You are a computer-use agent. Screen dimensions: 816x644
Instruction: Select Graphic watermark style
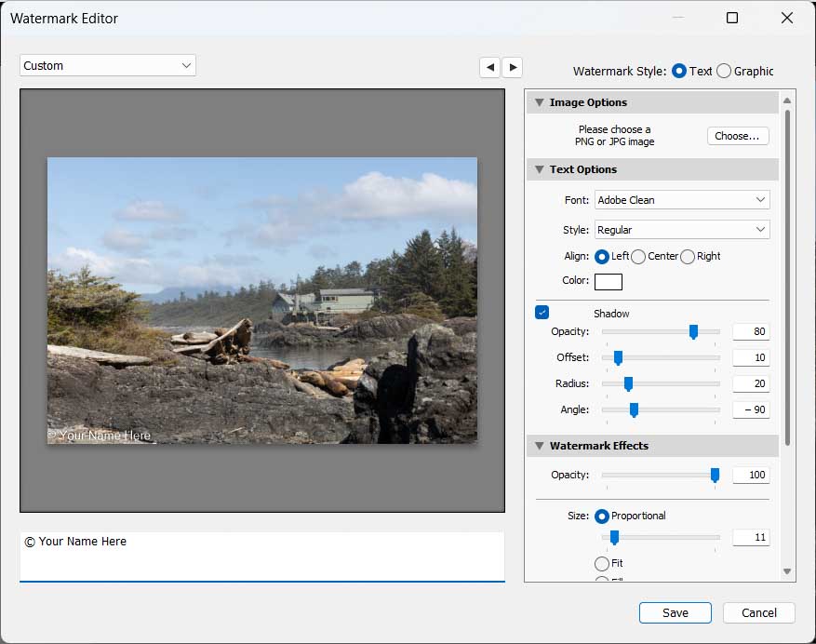click(724, 71)
